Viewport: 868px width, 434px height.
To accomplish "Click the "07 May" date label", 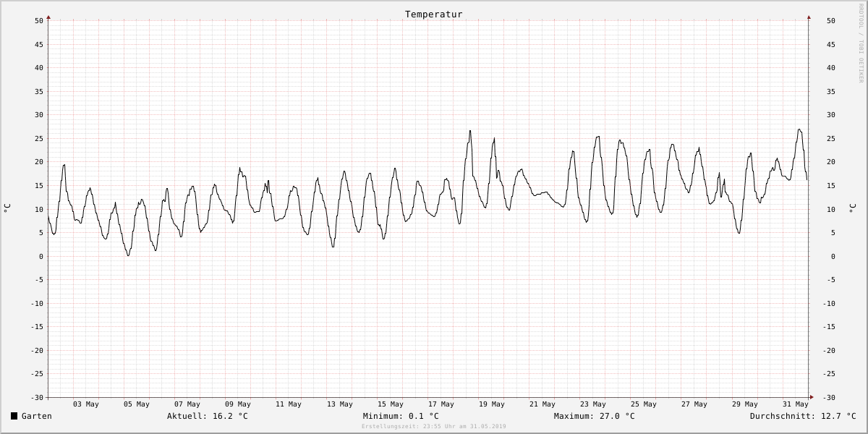I will [187, 404].
